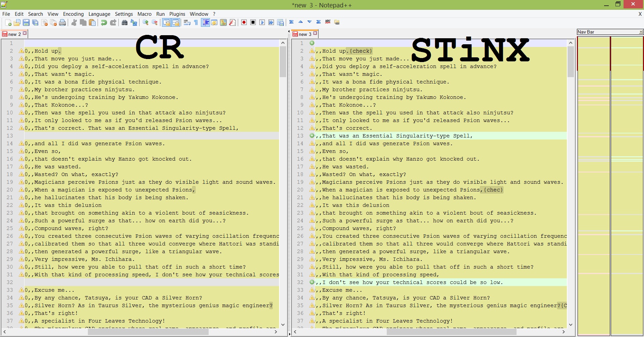Jump to first compare difference
Screen dimensions: 644x337
coord(291,22)
